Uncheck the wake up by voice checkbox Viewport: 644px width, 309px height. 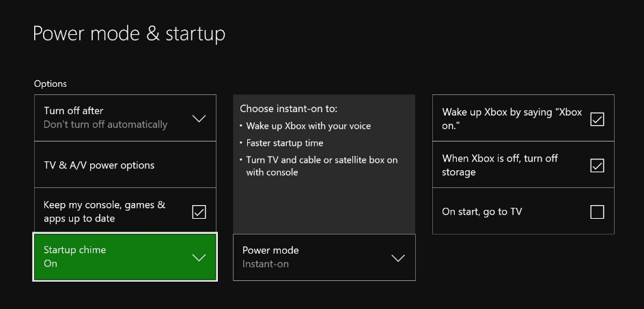(597, 119)
